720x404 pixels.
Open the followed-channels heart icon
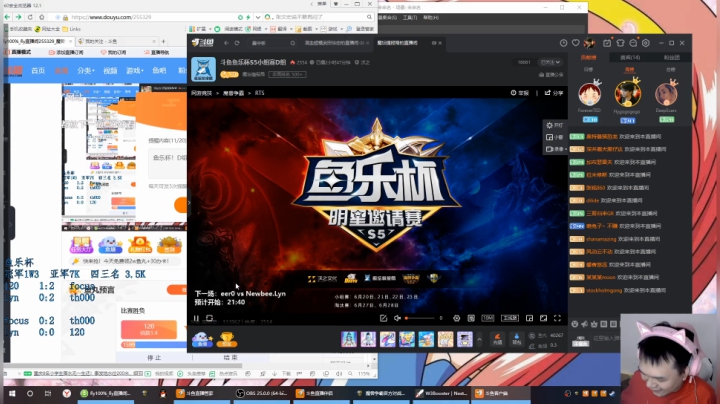[576, 43]
